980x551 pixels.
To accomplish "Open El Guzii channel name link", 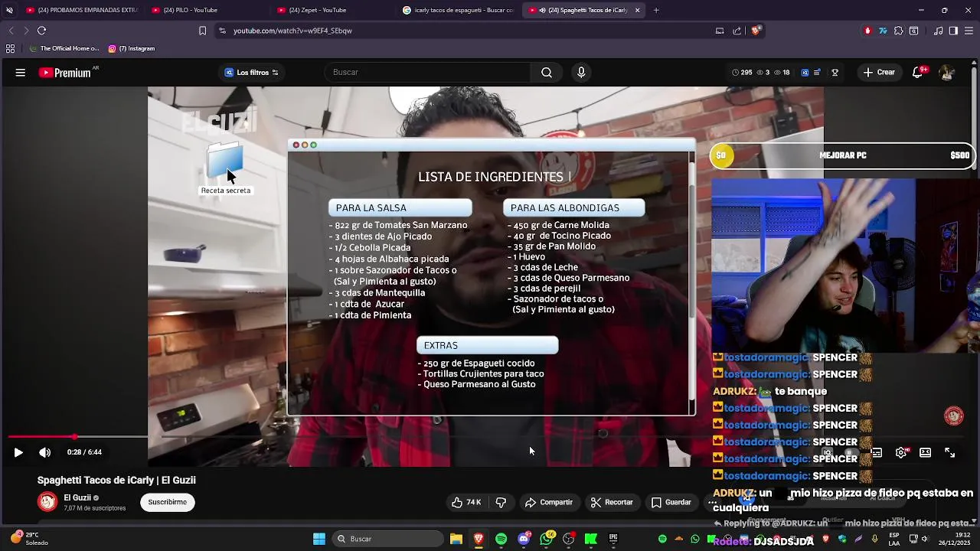I will pyautogui.click(x=77, y=497).
